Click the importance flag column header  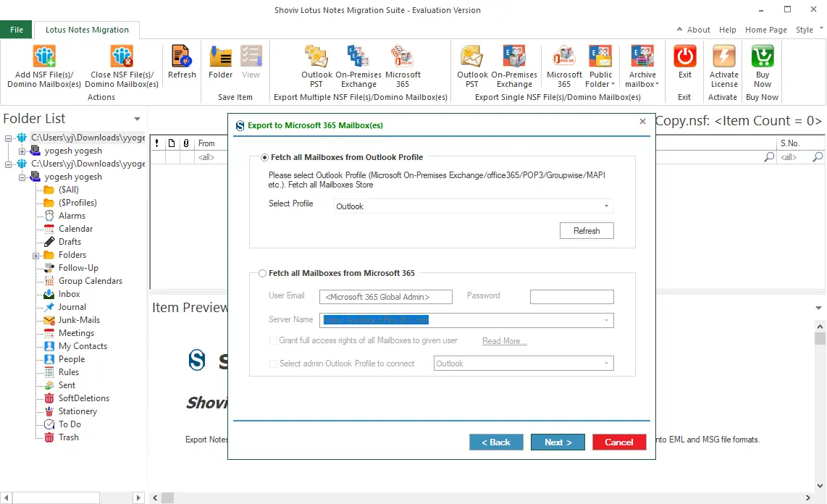click(x=157, y=143)
